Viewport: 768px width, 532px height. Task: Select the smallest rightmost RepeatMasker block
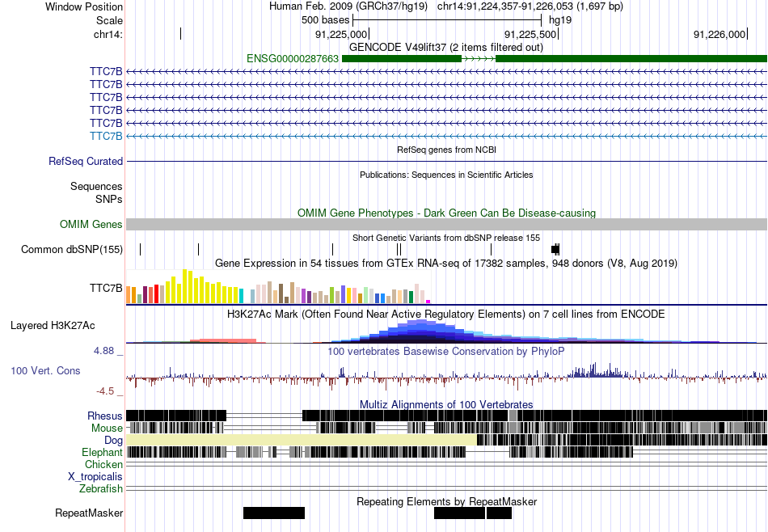[x=499, y=513]
